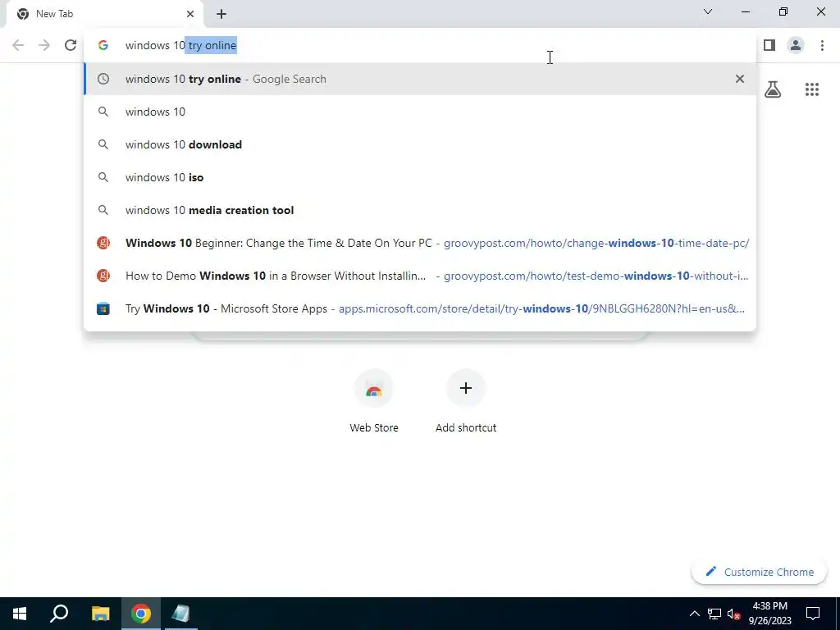840x630 pixels.
Task: Open groovypost 'Change the Time & Date' result
Action: (420, 243)
